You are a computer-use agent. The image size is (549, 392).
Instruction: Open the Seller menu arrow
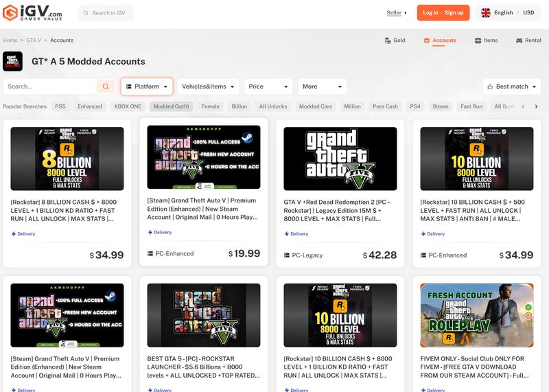pyautogui.click(x=406, y=13)
